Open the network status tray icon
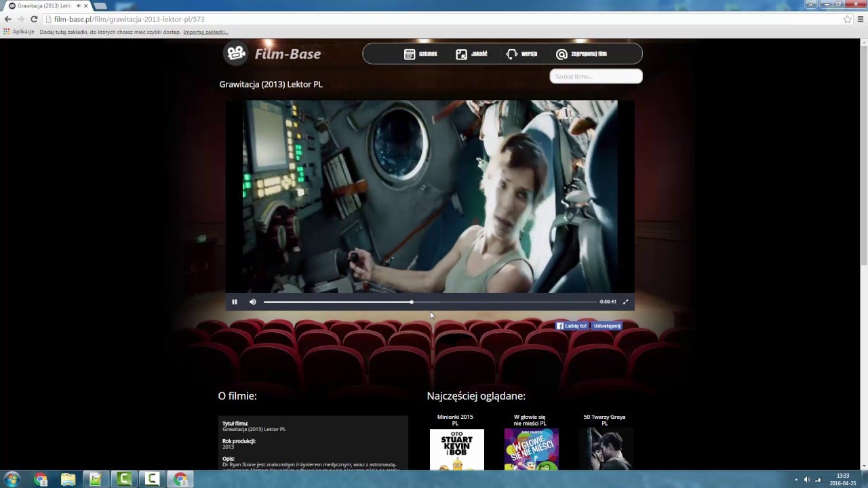Image resolution: width=868 pixels, height=488 pixels. [818, 479]
